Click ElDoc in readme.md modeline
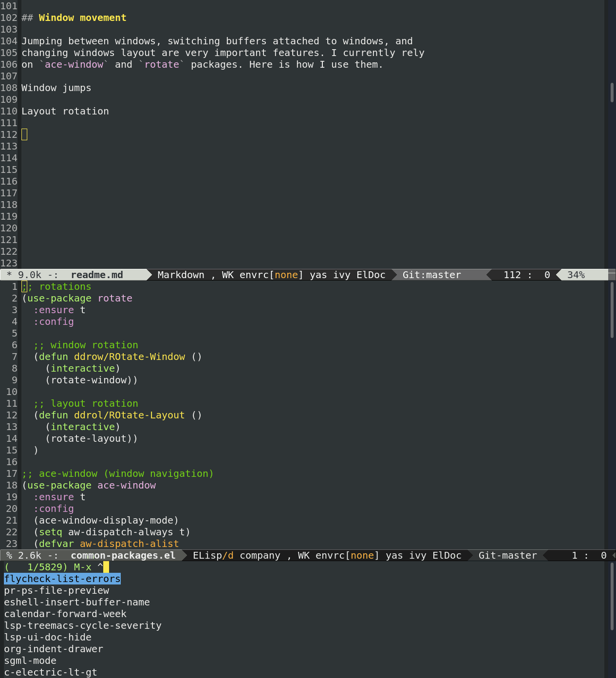This screenshot has width=616, height=678. click(x=371, y=275)
